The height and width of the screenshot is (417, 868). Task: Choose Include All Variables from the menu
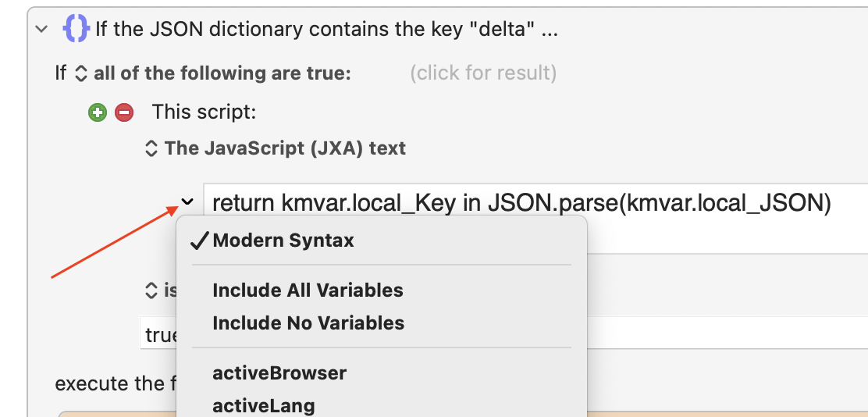point(308,290)
